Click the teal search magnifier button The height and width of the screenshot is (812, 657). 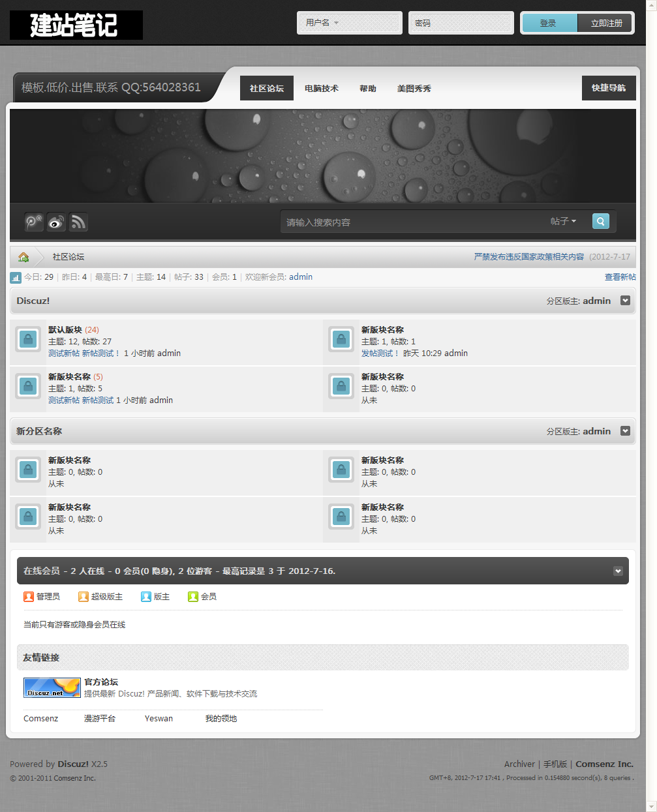pyautogui.click(x=600, y=221)
